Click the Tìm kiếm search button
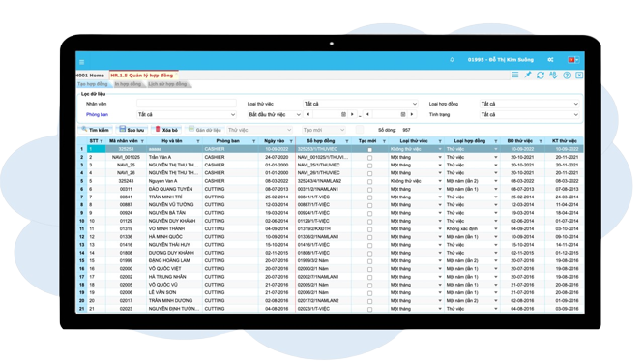The height and width of the screenshot is (363, 644). click(96, 130)
